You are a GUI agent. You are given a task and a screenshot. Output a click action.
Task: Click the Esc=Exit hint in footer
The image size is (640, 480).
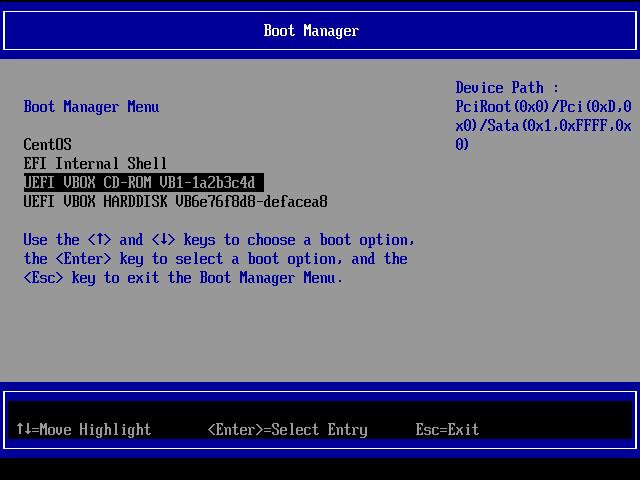point(447,429)
